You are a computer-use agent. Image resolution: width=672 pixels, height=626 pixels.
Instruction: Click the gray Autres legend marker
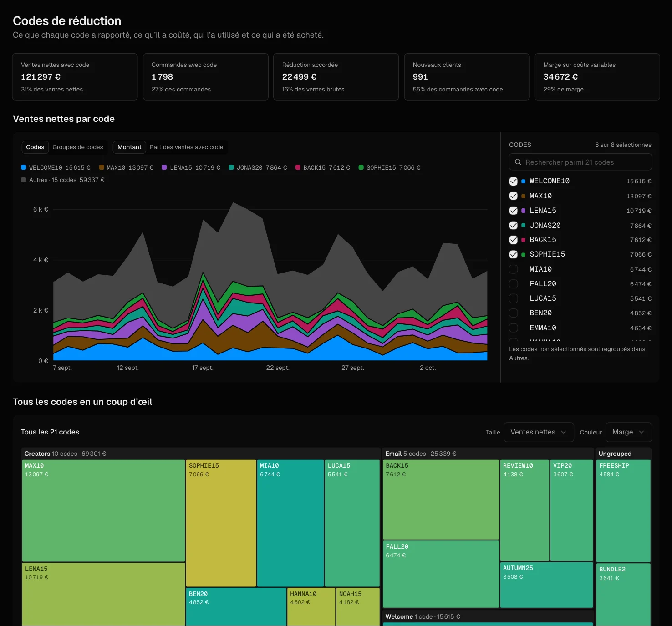coord(24,180)
